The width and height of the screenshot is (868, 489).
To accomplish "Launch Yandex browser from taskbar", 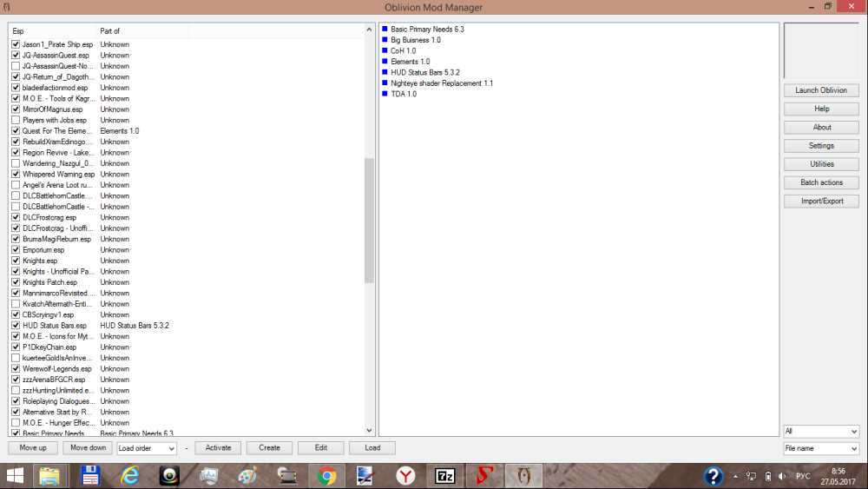I will (405, 476).
